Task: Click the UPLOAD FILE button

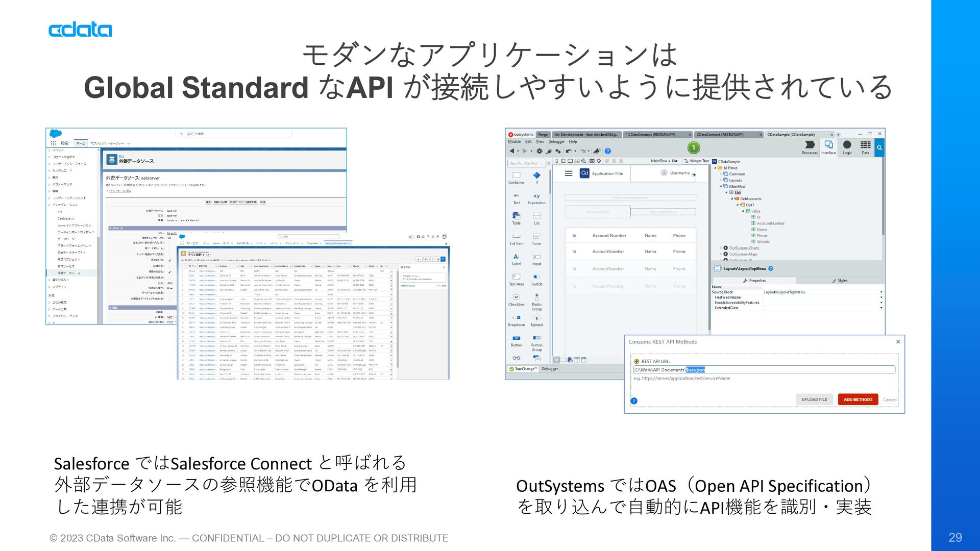Action: [814, 399]
